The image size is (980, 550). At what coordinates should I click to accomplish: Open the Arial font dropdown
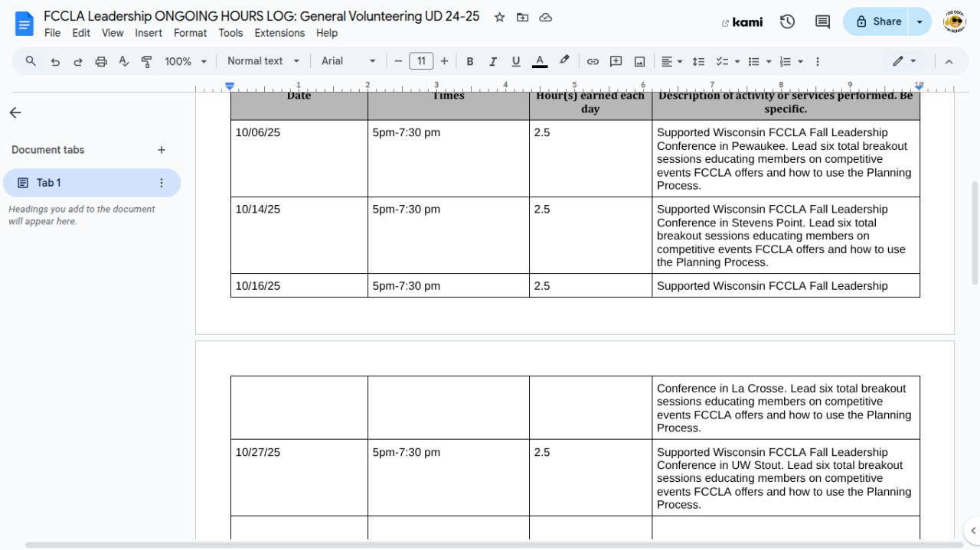click(x=349, y=61)
